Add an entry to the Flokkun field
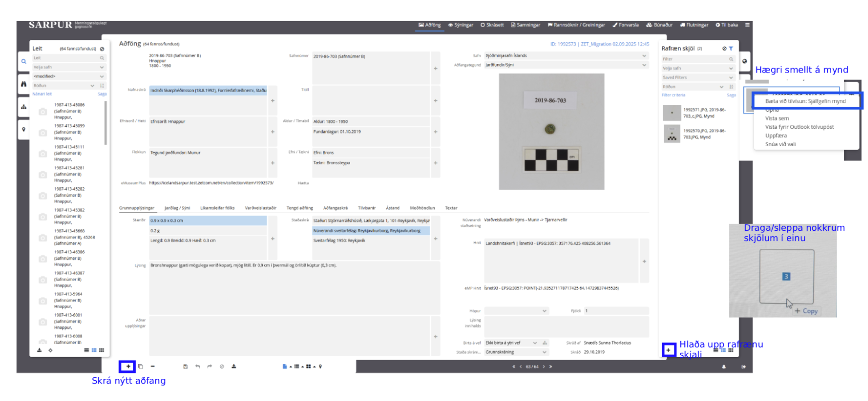 [x=273, y=163]
